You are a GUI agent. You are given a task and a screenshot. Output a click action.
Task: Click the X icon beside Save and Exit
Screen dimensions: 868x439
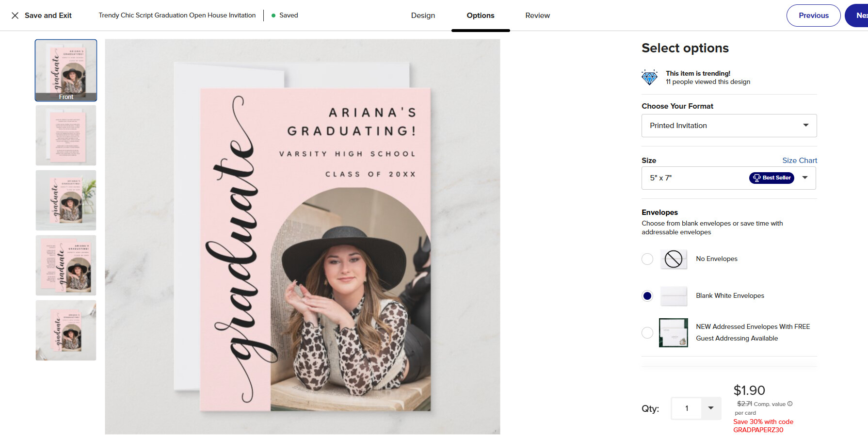point(15,16)
